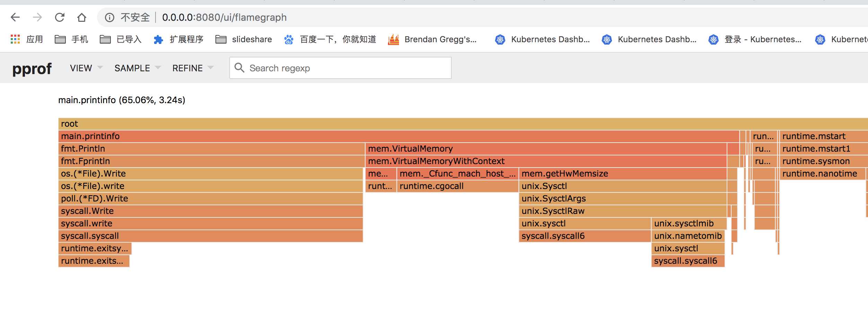Open the slideshare bookmark folder
868x315 pixels.
243,39
